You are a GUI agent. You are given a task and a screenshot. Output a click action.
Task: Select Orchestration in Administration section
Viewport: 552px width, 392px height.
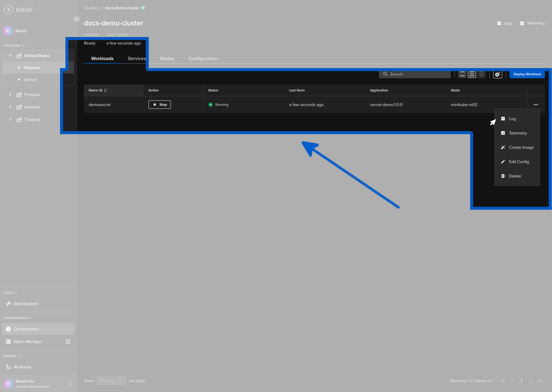[x=26, y=329]
